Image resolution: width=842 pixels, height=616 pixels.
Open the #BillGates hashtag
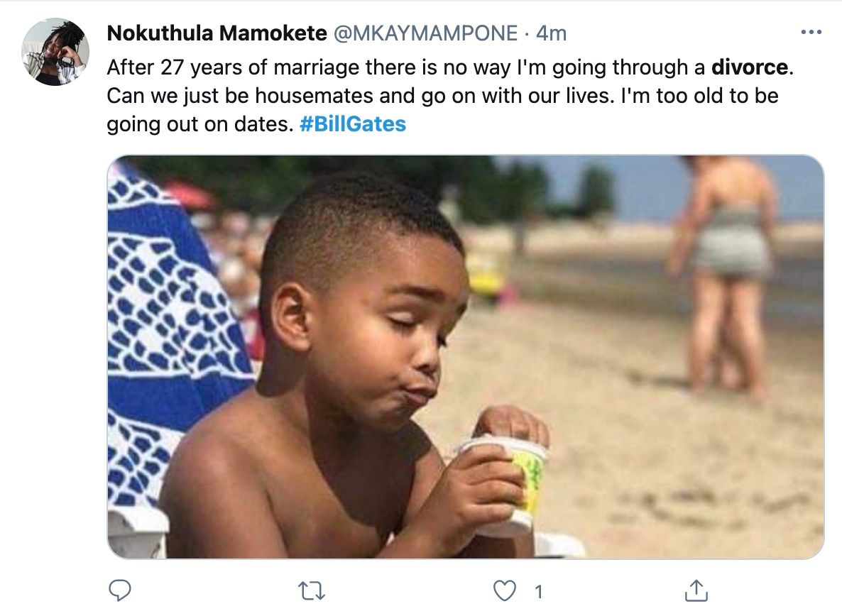(x=353, y=124)
